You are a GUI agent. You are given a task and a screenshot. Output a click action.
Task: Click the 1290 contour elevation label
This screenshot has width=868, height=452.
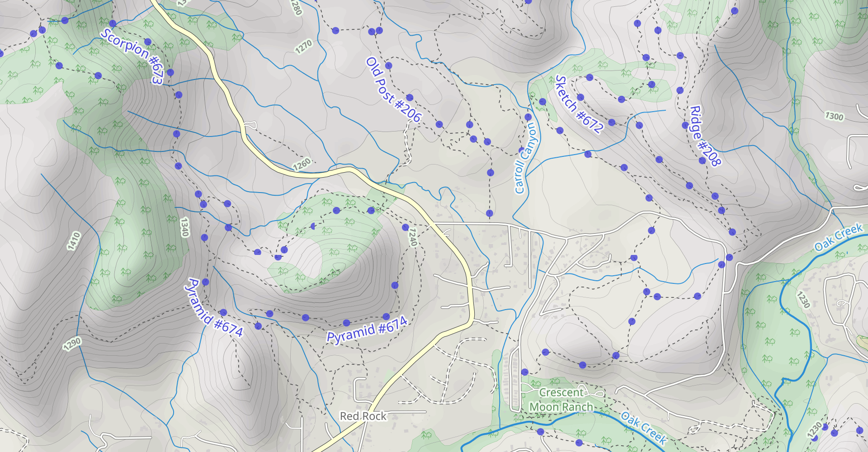click(72, 344)
